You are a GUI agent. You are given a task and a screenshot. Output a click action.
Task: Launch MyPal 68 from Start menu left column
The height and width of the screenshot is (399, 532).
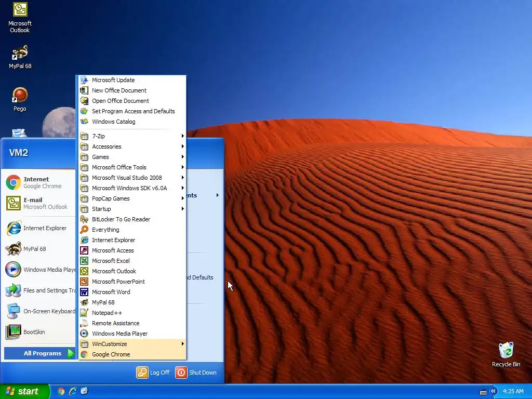(39, 249)
